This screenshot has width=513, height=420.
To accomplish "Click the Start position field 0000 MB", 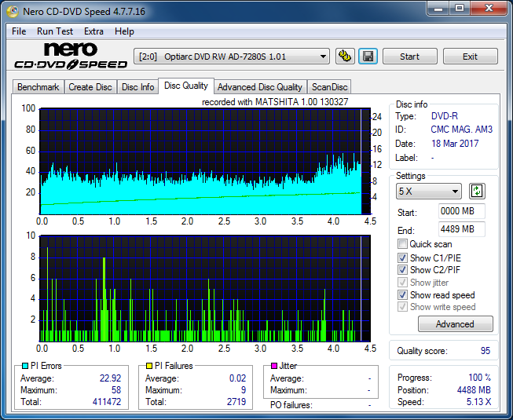I will point(461,211).
